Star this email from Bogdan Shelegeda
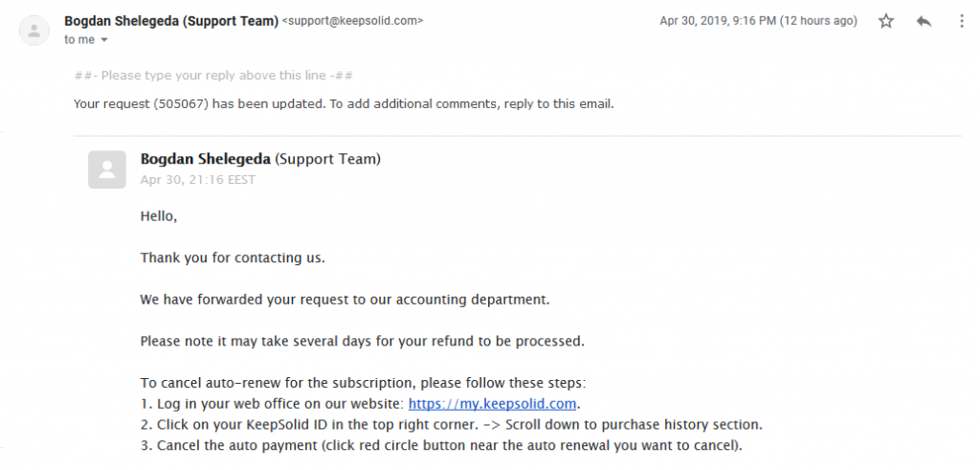 coord(885,21)
